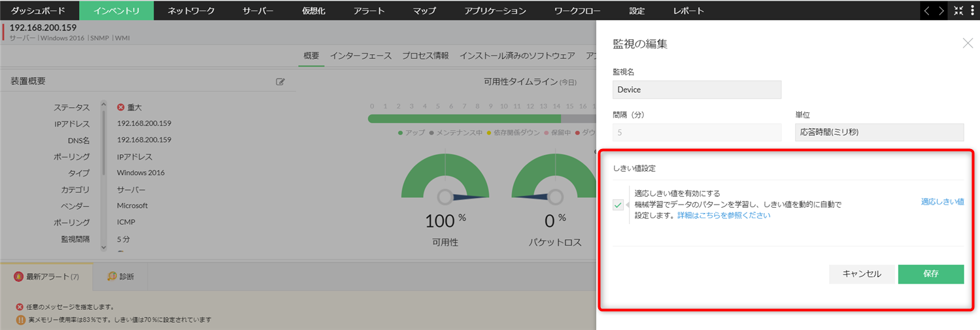Click the previous arrow in top bar
This screenshot has height=330, width=980.
point(926,10)
